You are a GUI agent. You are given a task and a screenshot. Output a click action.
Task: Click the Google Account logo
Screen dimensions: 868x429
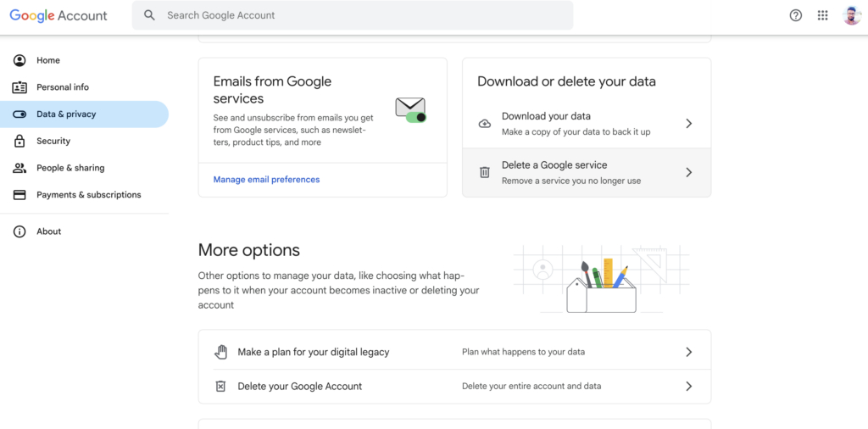(x=58, y=15)
